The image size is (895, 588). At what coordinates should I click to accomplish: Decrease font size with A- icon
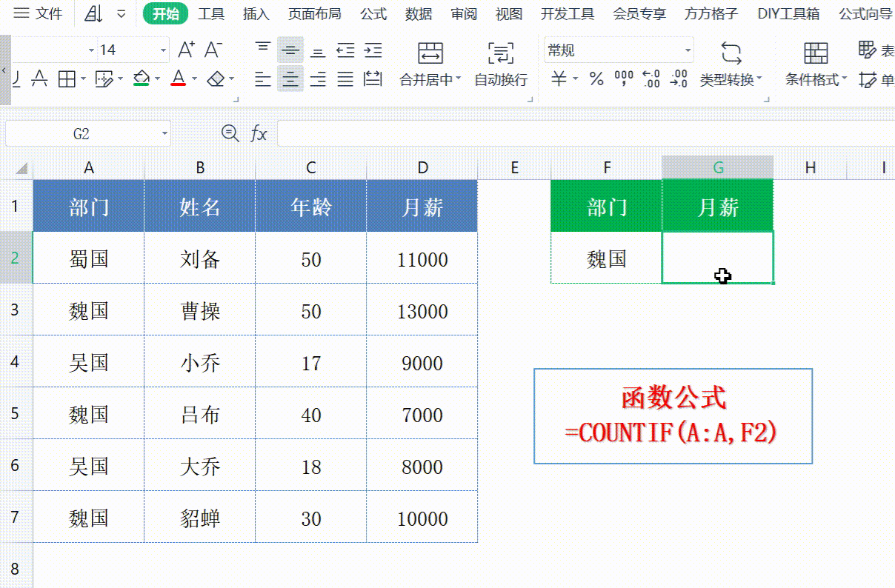point(213,50)
